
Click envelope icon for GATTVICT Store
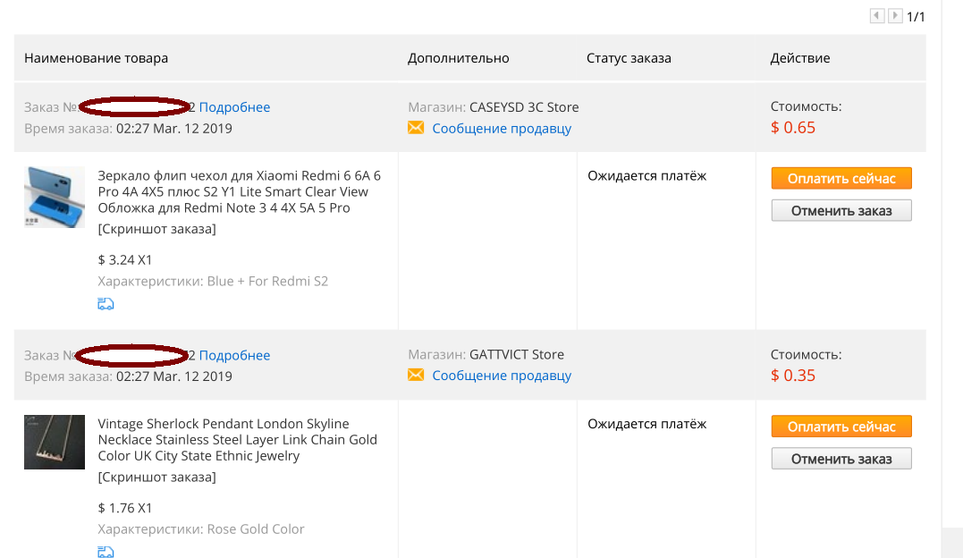point(416,375)
